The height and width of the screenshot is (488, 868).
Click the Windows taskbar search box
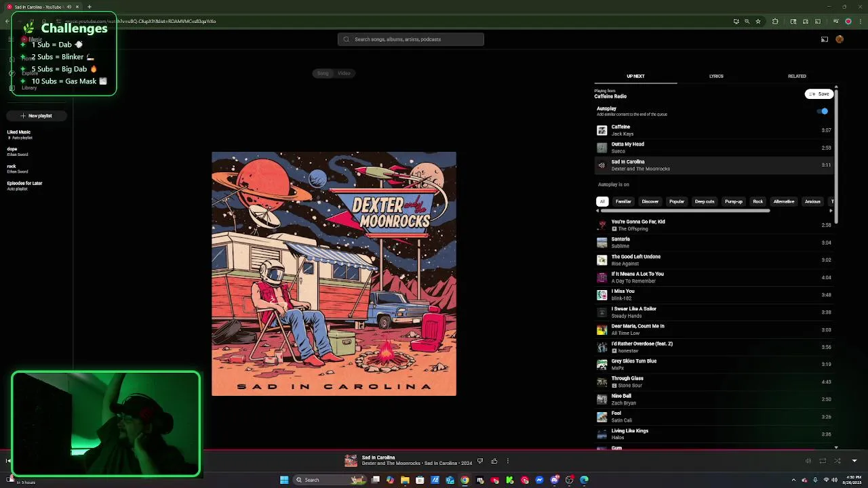pyautogui.click(x=330, y=480)
